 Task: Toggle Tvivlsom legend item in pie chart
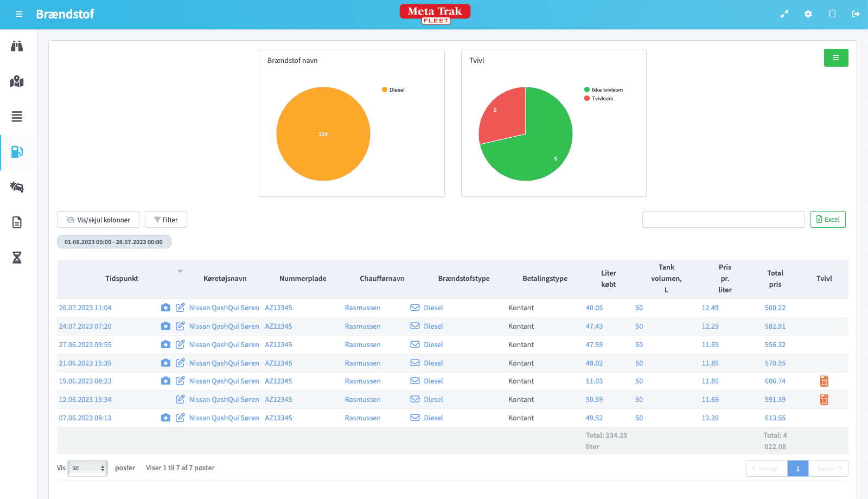pos(599,99)
